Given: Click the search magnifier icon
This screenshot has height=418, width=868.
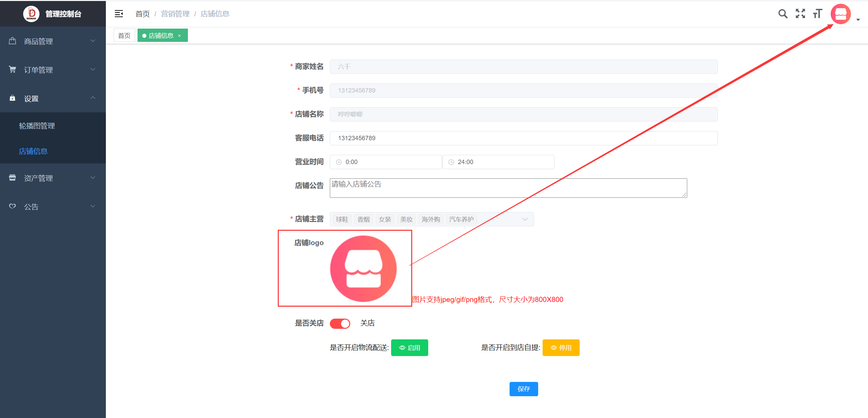Looking at the screenshot, I should [783, 14].
